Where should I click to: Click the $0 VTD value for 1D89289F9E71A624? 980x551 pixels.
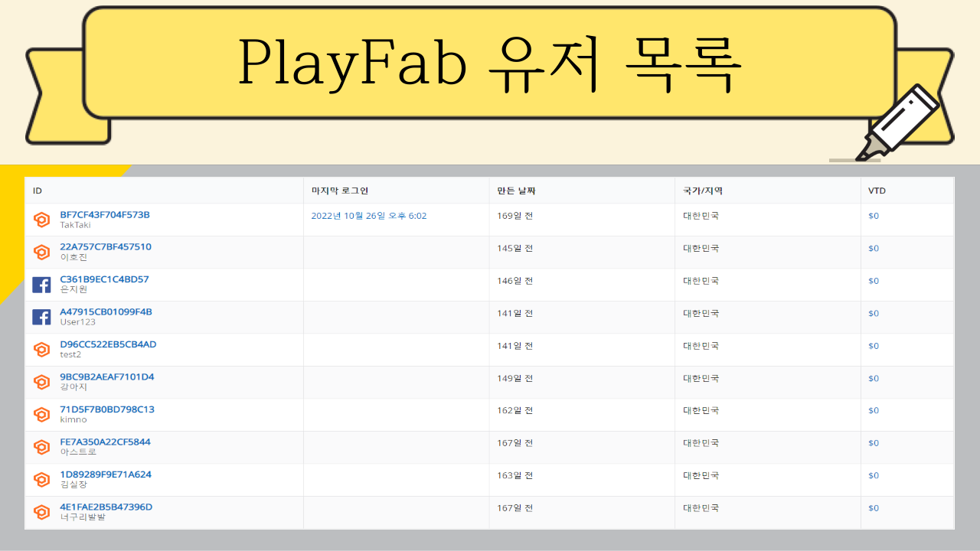pos(874,475)
